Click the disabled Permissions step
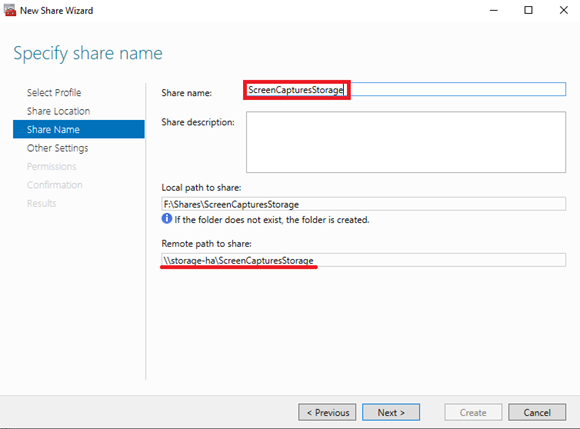Viewport: 580px width, 429px height. pyautogui.click(x=51, y=166)
